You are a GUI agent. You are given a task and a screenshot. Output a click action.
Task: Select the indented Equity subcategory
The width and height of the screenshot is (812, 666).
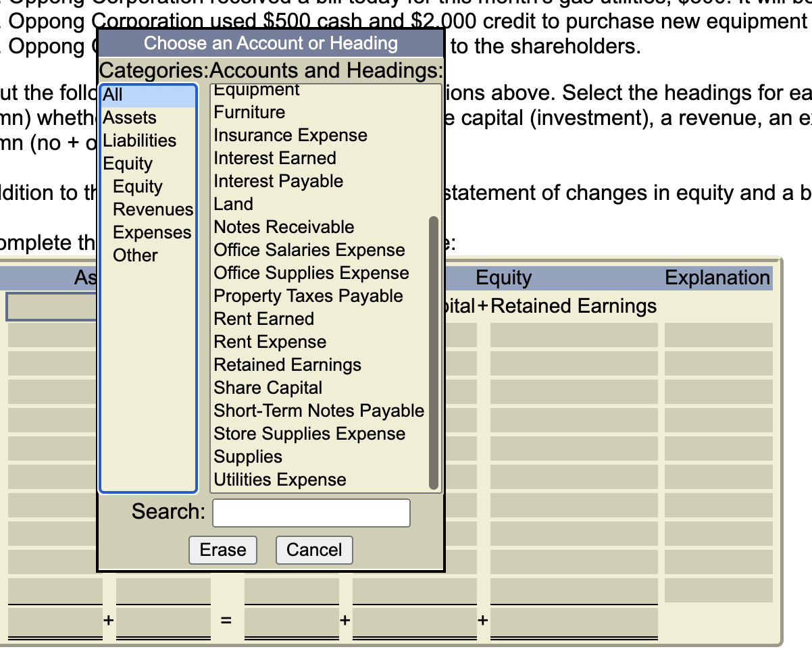148,186
